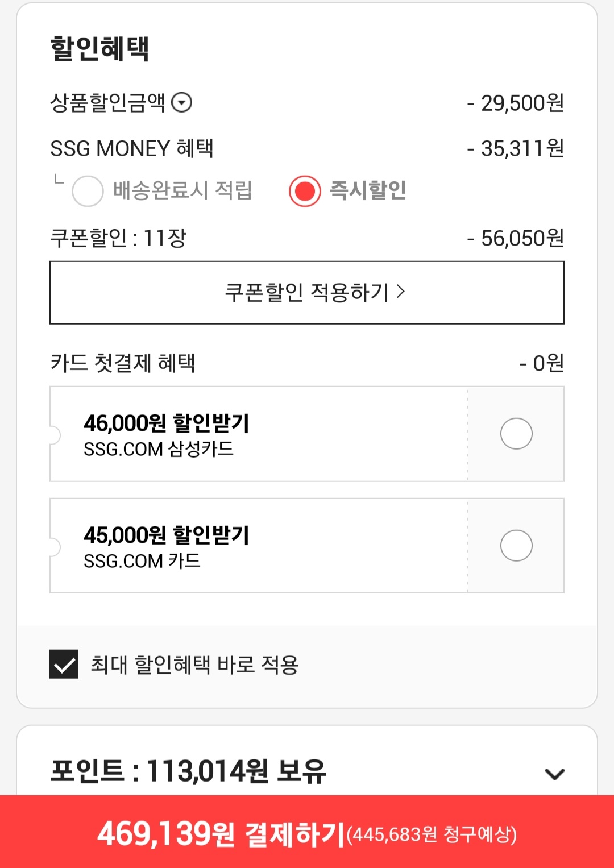Viewport: 614px width, 868px height.
Task: Open 쿠폰할인 적용하기 button
Action: pos(307,293)
